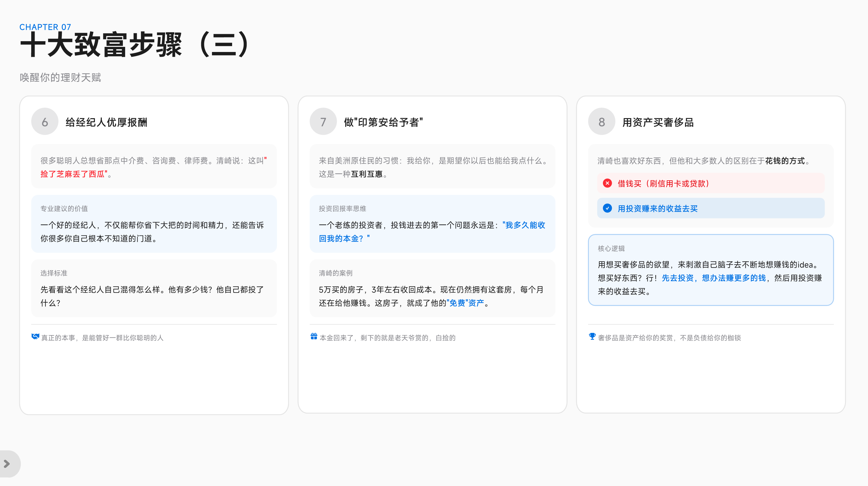Click the CHAPTER 07 label

pyautogui.click(x=45, y=27)
